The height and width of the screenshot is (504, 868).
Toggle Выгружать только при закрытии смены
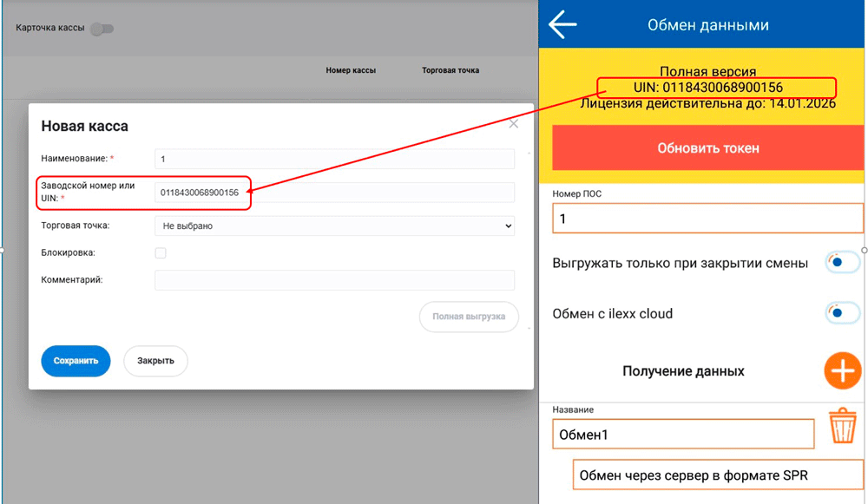[841, 263]
